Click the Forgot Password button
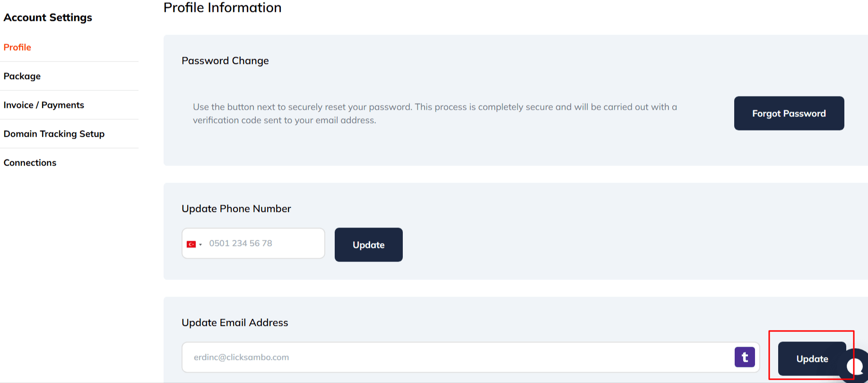This screenshot has width=868, height=383. point(789,113)
